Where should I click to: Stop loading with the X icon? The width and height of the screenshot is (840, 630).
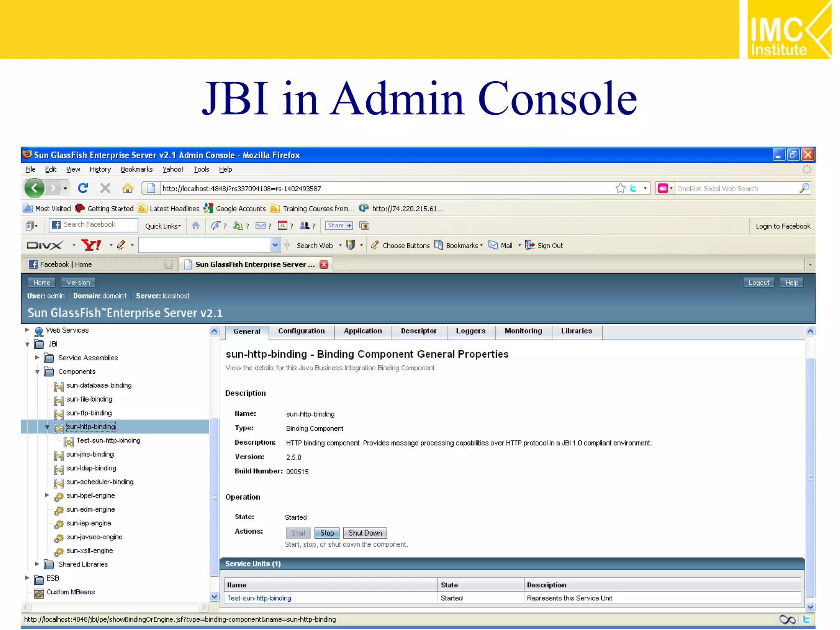pos(105,188)
